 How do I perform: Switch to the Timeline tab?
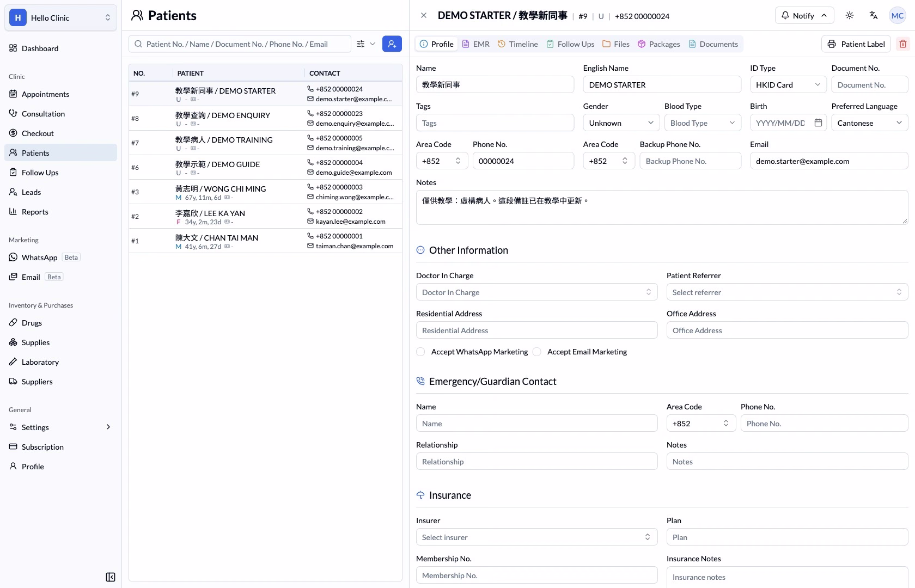click(518, 44)
